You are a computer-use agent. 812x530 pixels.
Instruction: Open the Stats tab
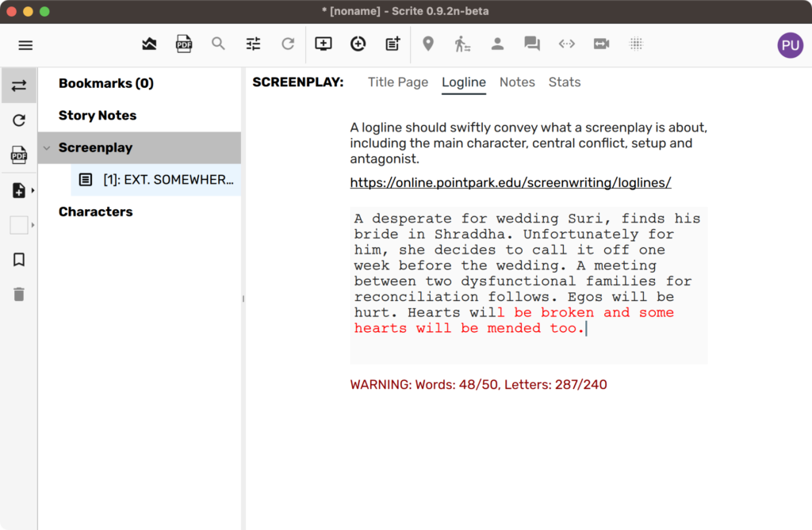click(x=565, y=82)
